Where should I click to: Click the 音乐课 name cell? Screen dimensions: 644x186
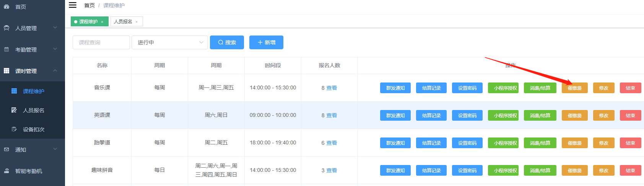(x=102, y=87)
